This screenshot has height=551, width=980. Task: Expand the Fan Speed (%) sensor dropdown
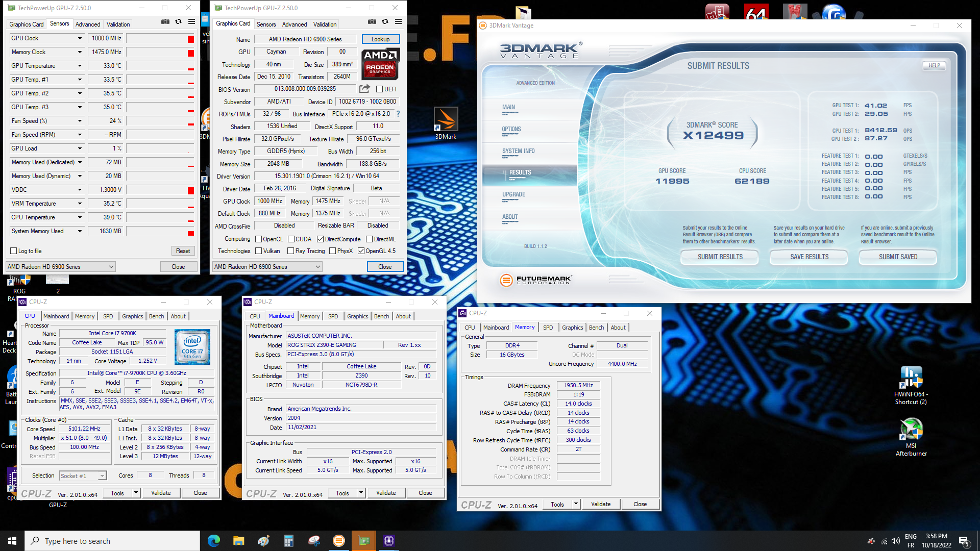pyautogui.click(x=80, y=121)
